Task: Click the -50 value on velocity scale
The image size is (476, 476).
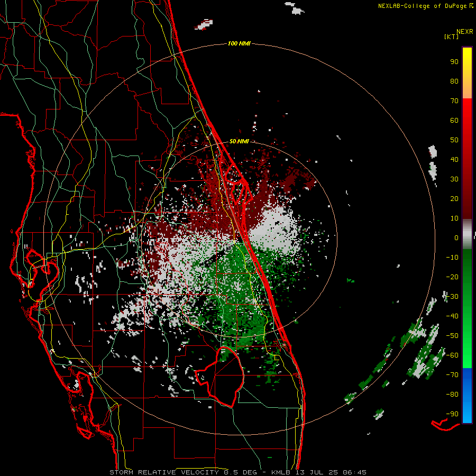Action: [452, 336]
